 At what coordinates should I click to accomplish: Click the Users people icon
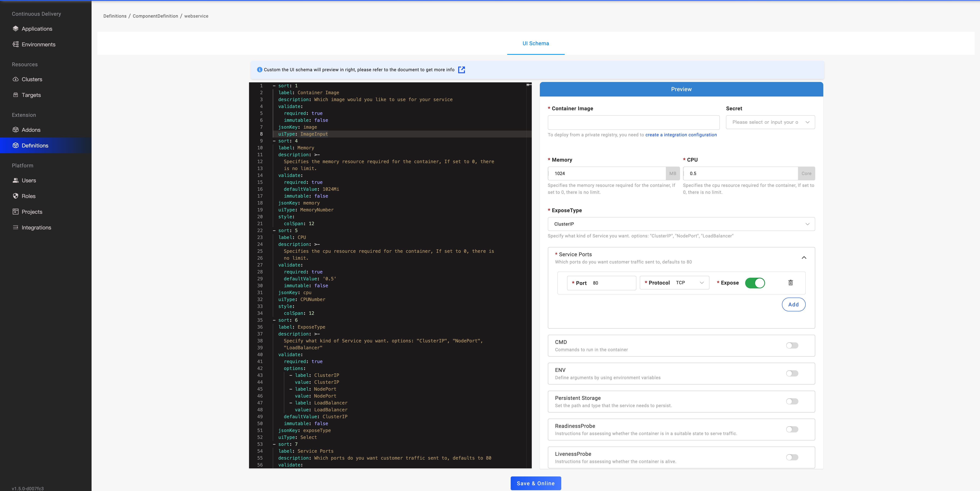point(16,180)
